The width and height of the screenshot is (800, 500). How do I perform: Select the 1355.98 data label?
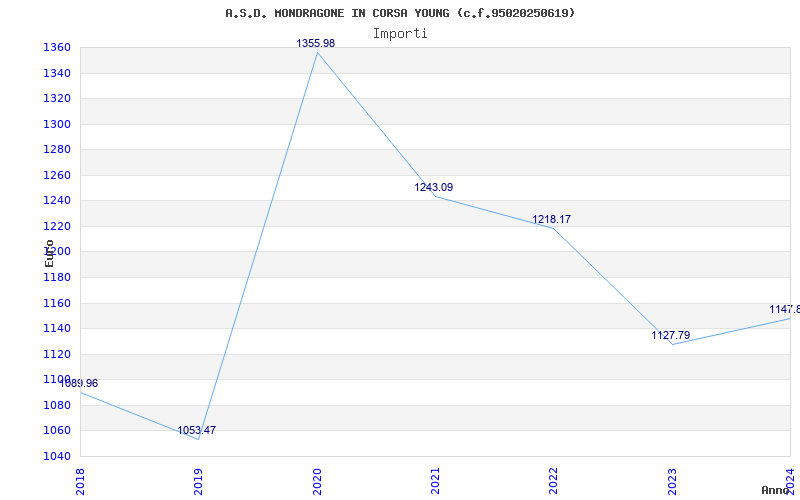click(316, 43)
